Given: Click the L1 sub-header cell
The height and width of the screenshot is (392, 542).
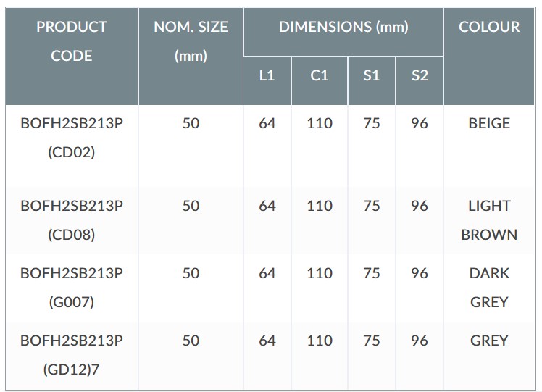Looking at the screenshot, I should coord(267,80).
